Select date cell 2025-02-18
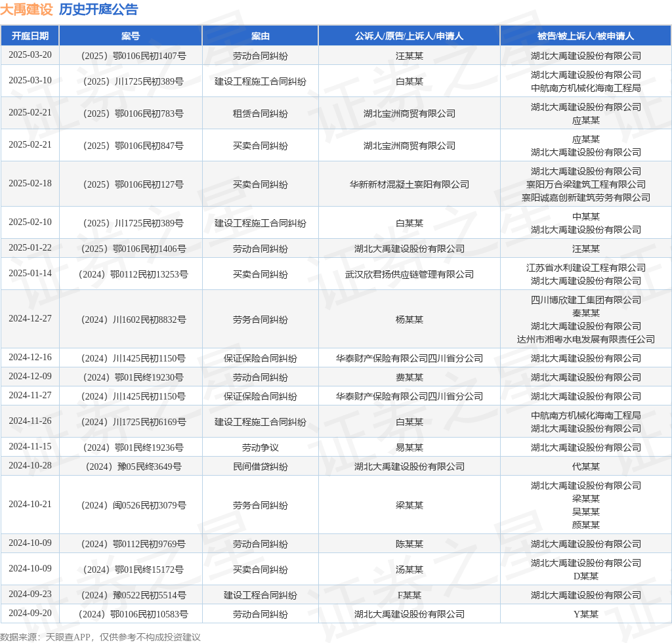Viewport: 672px width, 643px height. click(30, 183)
